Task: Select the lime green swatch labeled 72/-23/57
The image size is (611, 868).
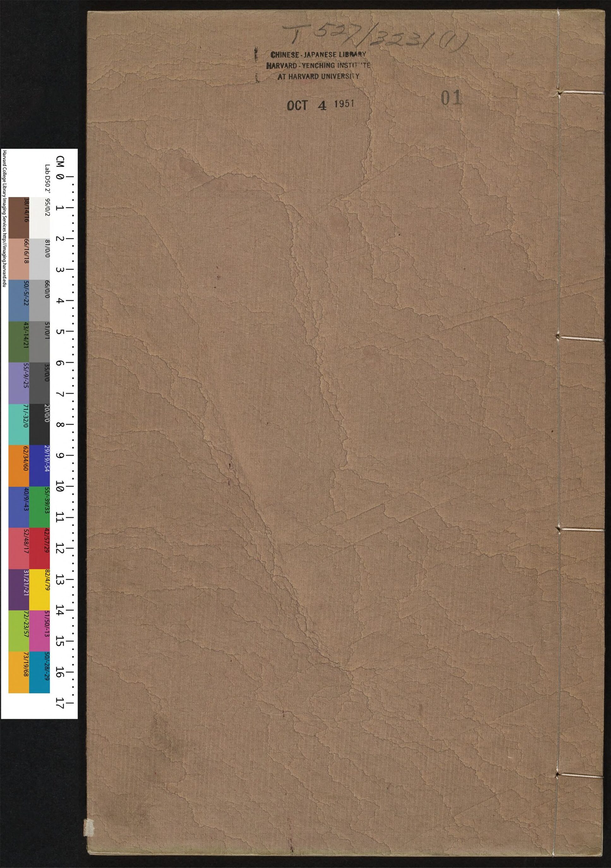Action: click(19, 631)
